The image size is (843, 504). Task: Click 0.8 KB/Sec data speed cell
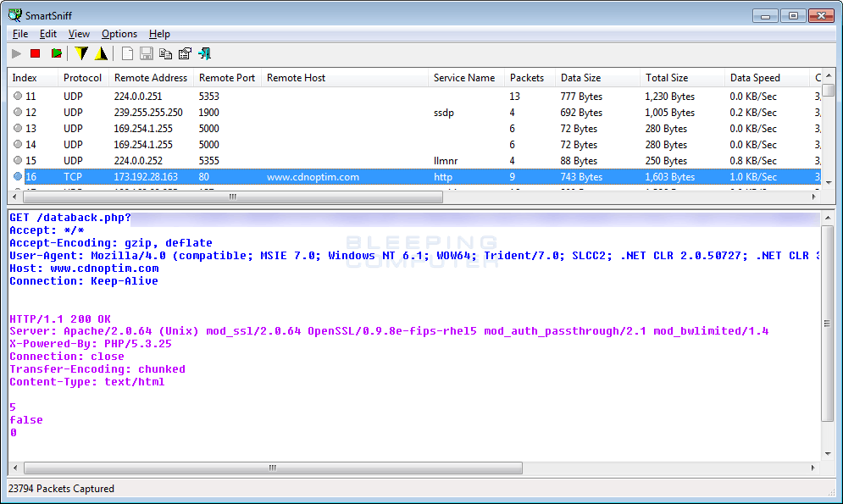753,161
